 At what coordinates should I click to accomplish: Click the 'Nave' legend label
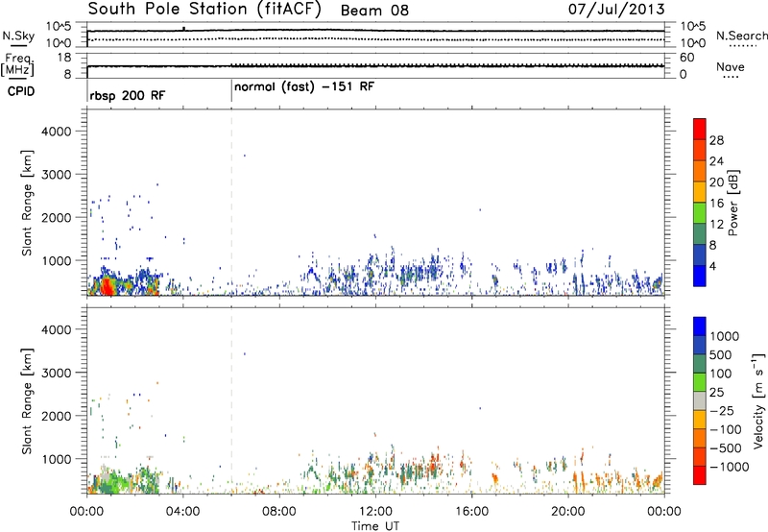click(x=731, y=66)
